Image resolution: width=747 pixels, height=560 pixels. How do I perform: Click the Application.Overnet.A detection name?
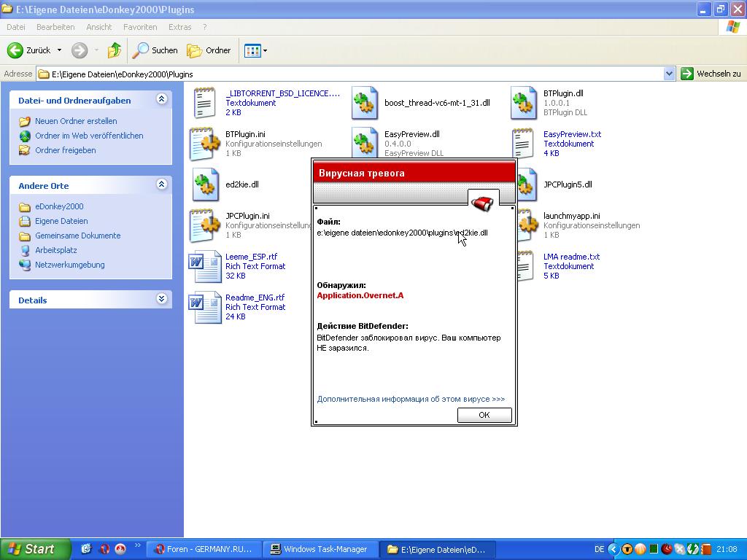click(360, 296)
